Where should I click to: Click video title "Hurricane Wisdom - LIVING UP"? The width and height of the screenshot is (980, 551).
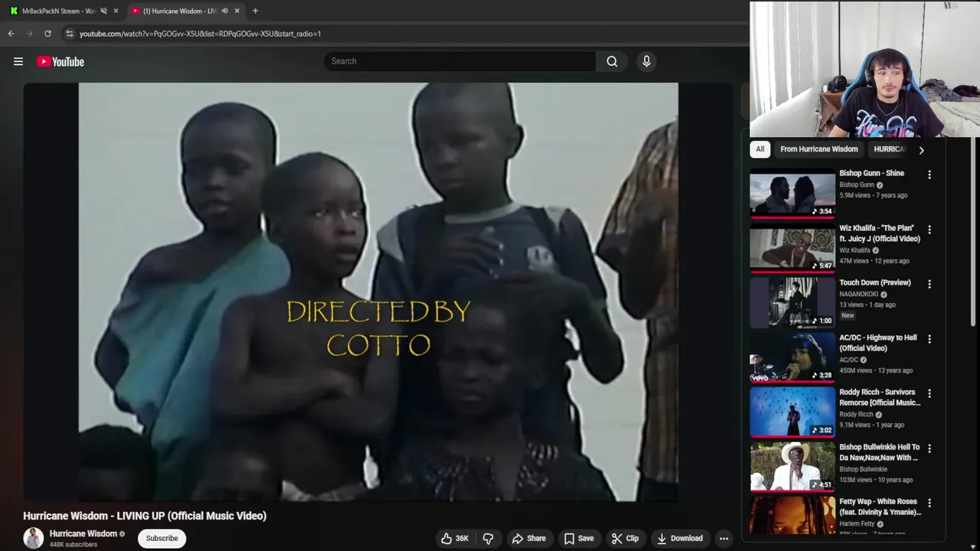coord(145,516)
